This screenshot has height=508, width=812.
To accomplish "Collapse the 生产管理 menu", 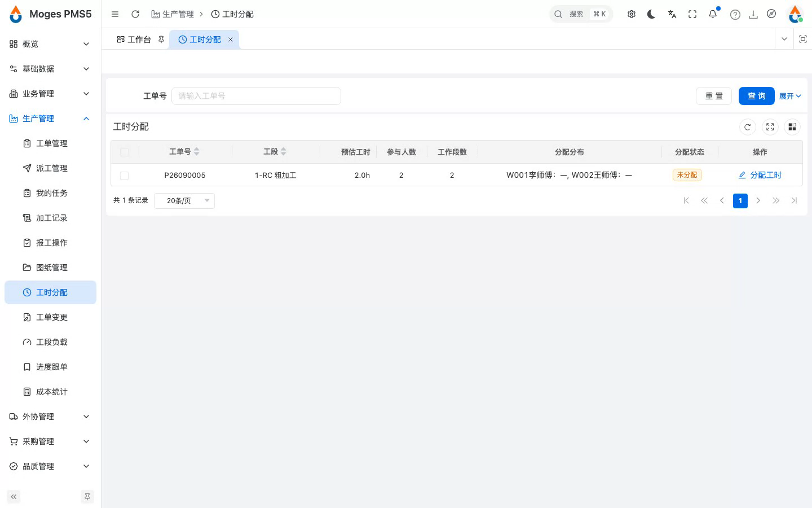I will point(50,119).
